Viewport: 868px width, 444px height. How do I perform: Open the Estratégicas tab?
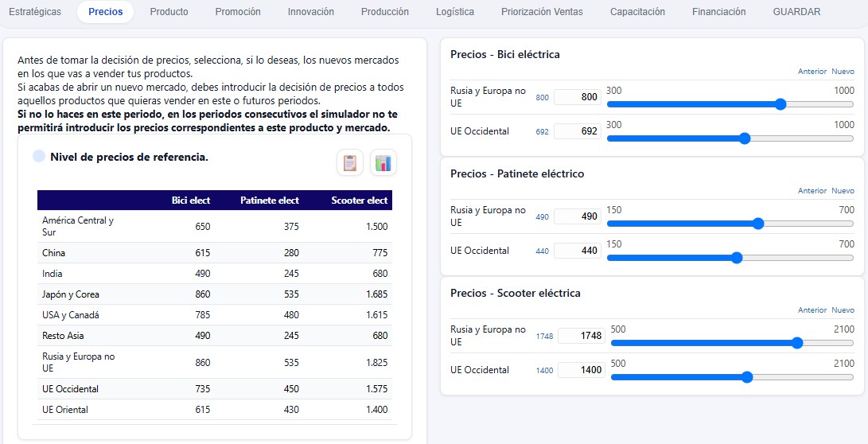36,12
